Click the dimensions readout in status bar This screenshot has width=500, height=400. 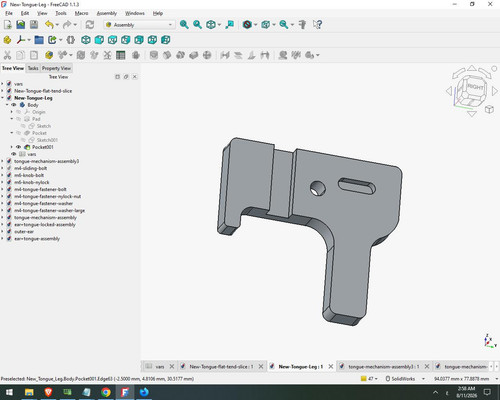coord(461,379)
